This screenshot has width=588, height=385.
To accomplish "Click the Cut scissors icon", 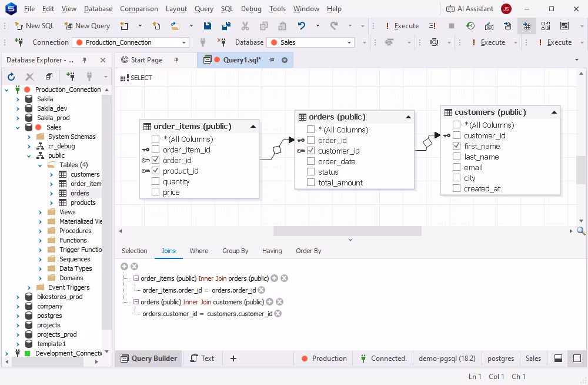I will click(x=245, y=26).
